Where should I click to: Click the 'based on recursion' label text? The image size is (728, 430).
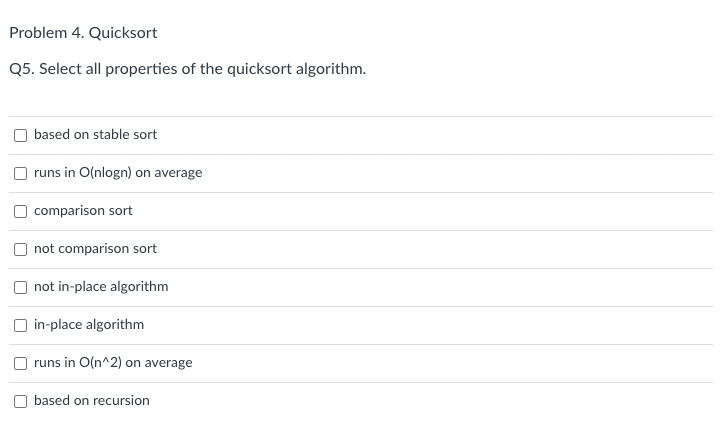91,400
